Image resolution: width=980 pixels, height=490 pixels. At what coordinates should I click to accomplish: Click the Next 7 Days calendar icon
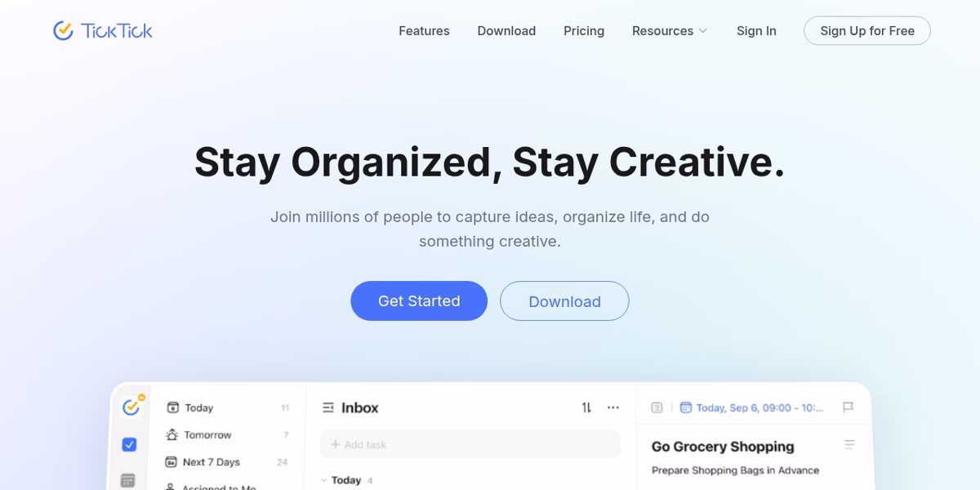point(171,462)
